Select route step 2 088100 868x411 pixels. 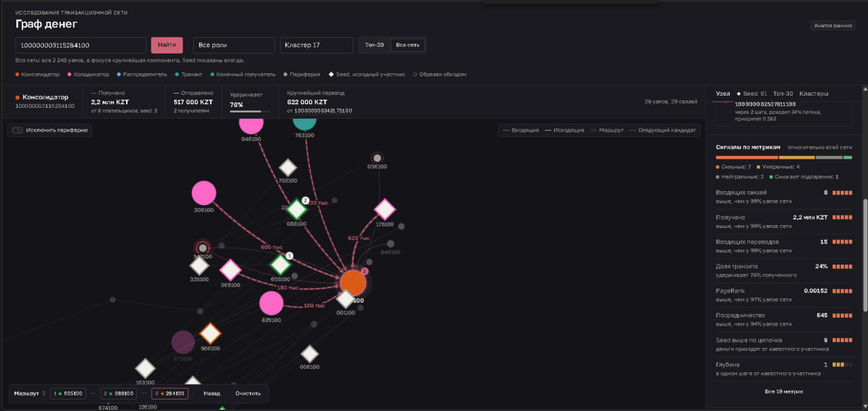(x=119, y=393)
